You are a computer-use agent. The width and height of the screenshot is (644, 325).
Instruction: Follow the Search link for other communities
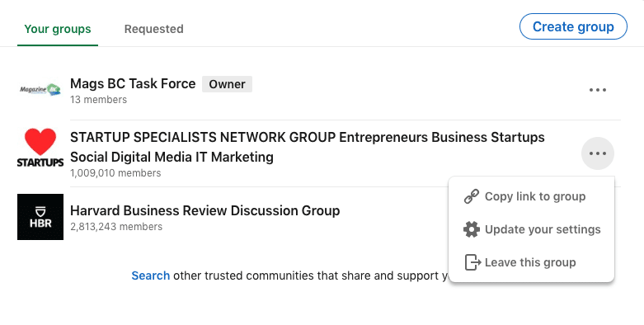(x=150, y=276)
